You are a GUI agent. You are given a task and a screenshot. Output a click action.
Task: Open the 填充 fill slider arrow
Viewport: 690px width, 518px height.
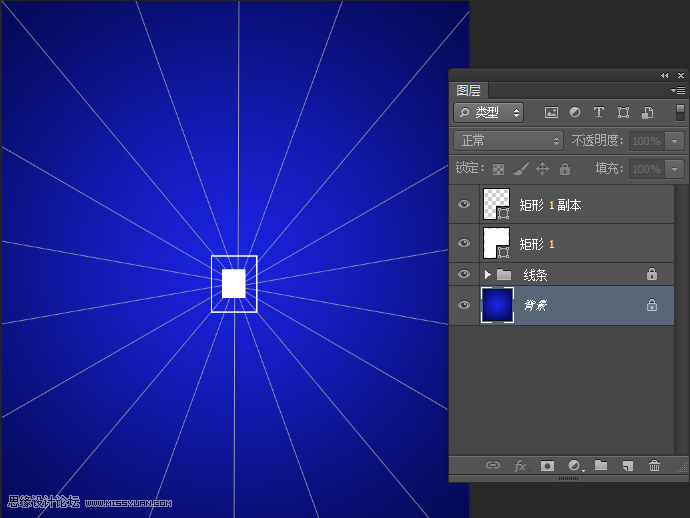pos(675,169)
